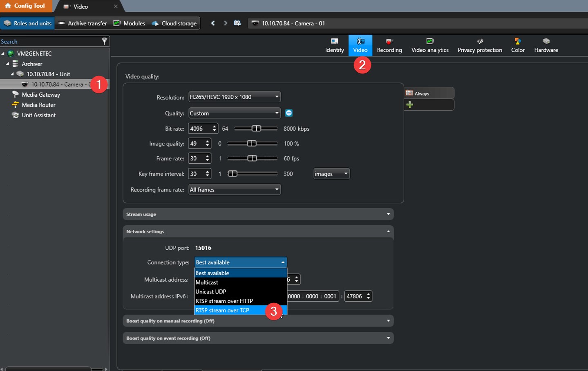588x371 pixels.
Task: Click the camera icon beside navigation arrows
Action: (237, 23)
